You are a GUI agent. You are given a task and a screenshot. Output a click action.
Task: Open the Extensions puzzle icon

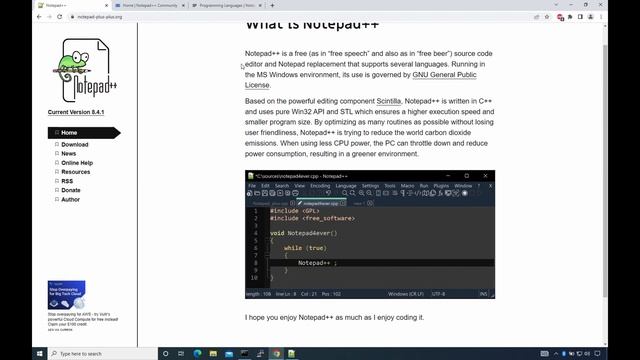pos(570,17)
